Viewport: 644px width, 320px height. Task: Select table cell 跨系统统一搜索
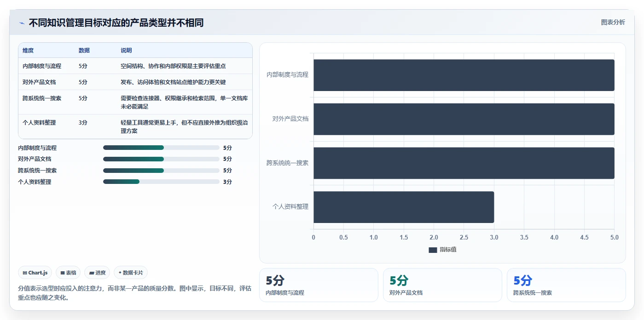coord(42,98)
